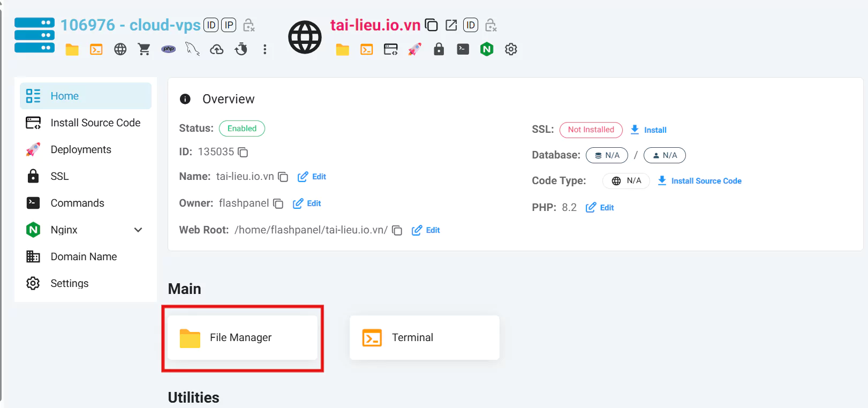The width and height of the screenshot is (868, 408).
Task: Open the PHP icon in server toolbar
Action: click(x=169, y=49)
